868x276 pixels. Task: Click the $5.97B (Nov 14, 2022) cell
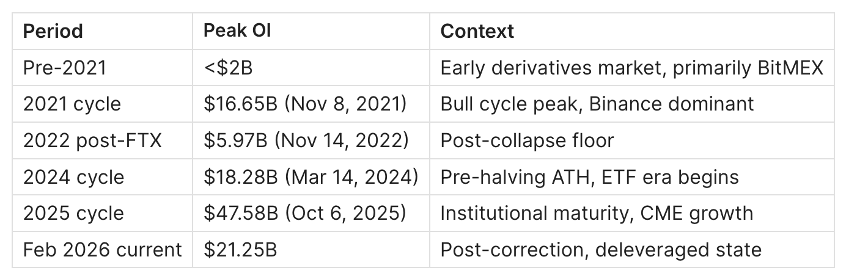click(306, 140)
